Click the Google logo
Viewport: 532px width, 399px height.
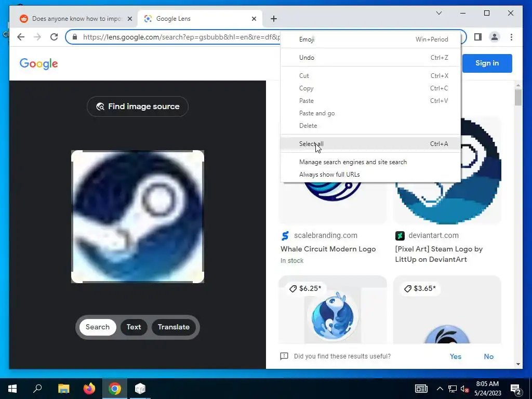[x=38, y=63]
